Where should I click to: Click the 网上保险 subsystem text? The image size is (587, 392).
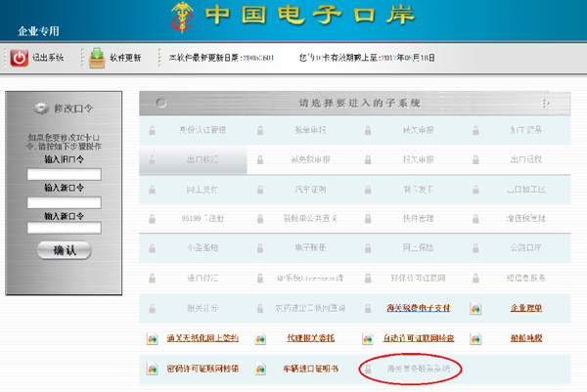click(418, 247)
